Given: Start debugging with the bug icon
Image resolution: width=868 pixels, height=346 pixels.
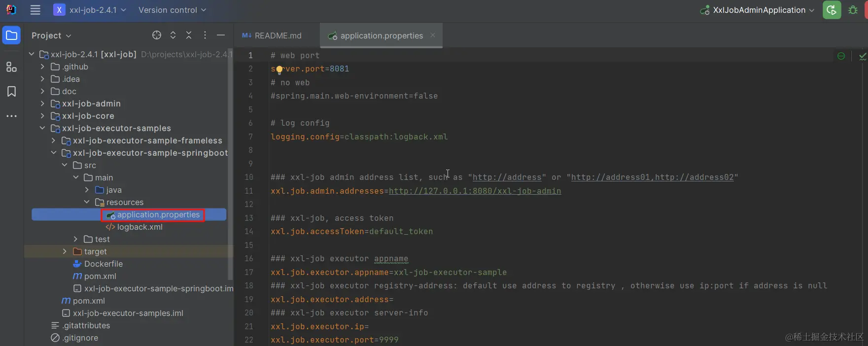Looking at the screenshot, I should click(853, 10).
